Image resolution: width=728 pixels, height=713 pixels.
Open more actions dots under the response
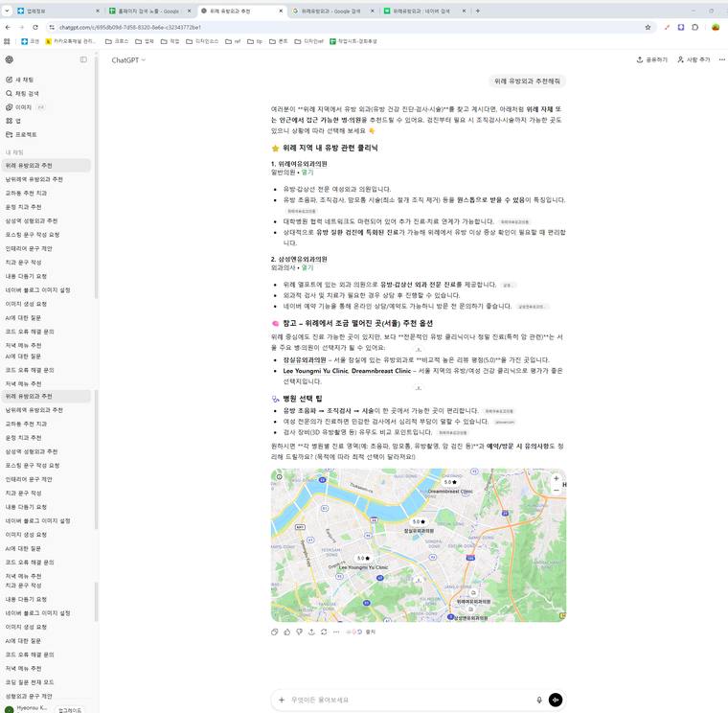point(336,632)
